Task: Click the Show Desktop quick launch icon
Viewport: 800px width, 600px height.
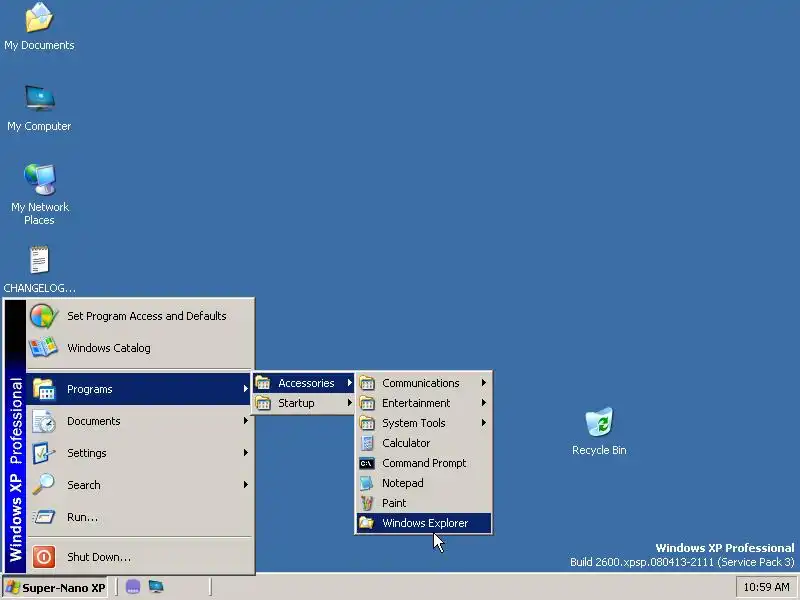Action: 156,587
